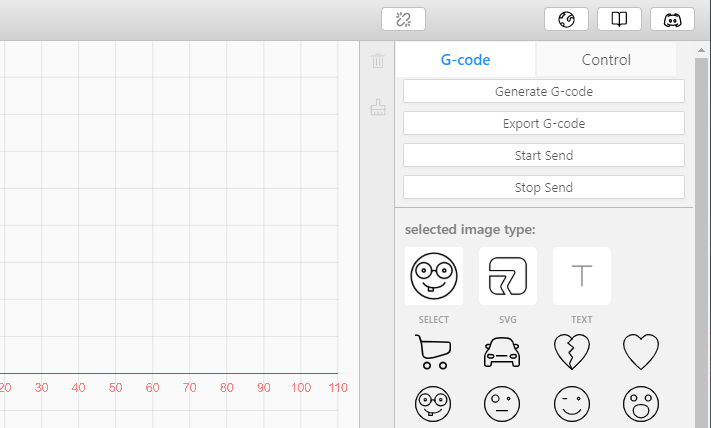
Task: Click the brush clear canvas icon
Action: (x=378, y=107)
